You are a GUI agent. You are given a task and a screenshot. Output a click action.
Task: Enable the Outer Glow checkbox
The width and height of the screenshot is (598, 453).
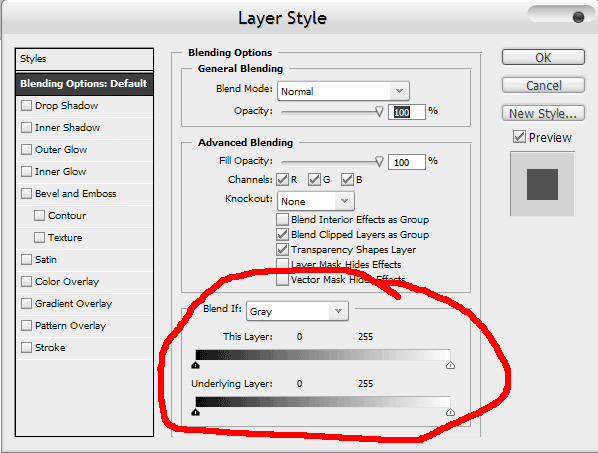pyautogui.click(x=26, y=149)
